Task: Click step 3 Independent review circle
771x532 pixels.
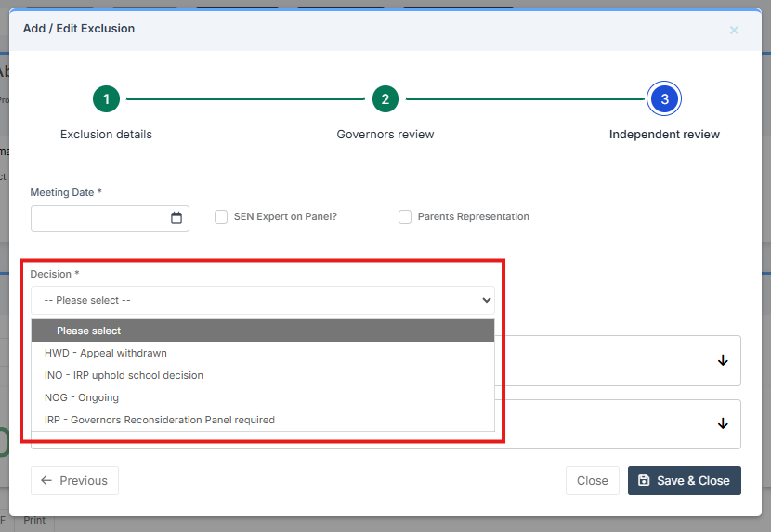Action: (664, 98)
